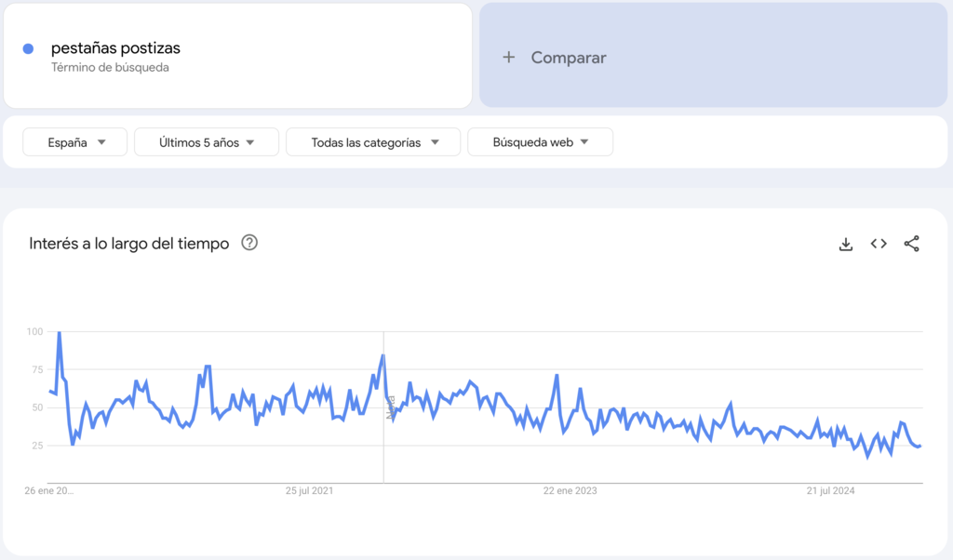Viewport: 953px width, 560px height.
Task: Expand the Últimos 5 años time range dropdown
Action: coord(206,141)
